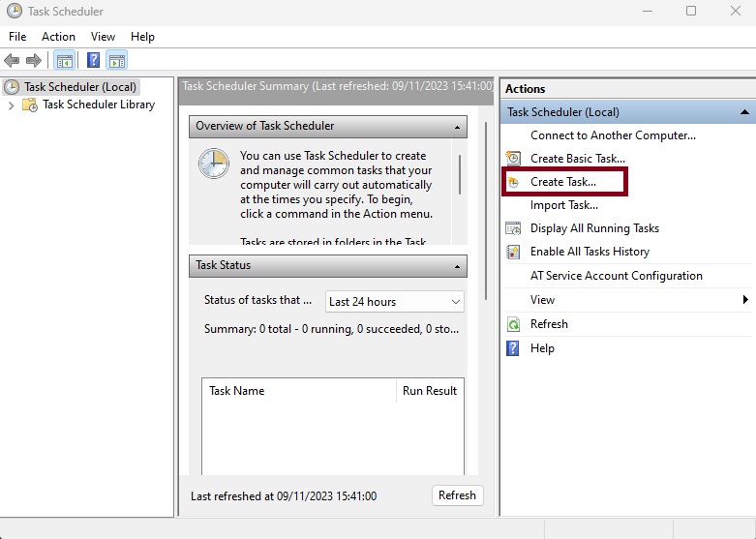Click the Help text in Actions pane
Viewport: 756px width, 539px height.
(x=542, y=348)
